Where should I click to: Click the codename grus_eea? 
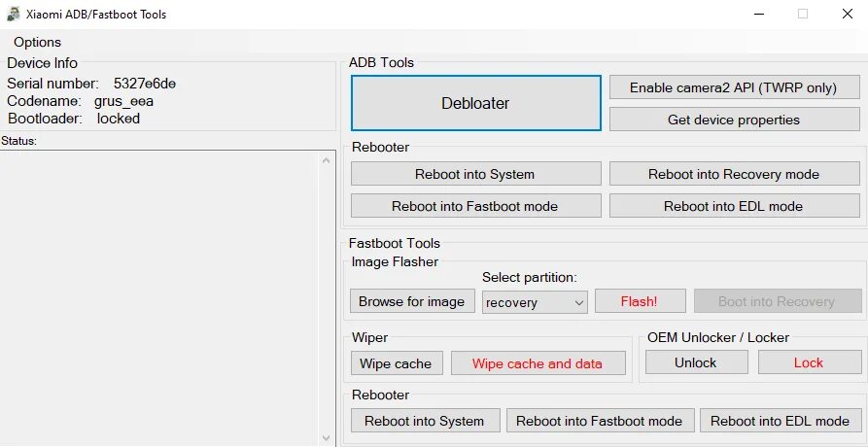[x=123, y=101]
